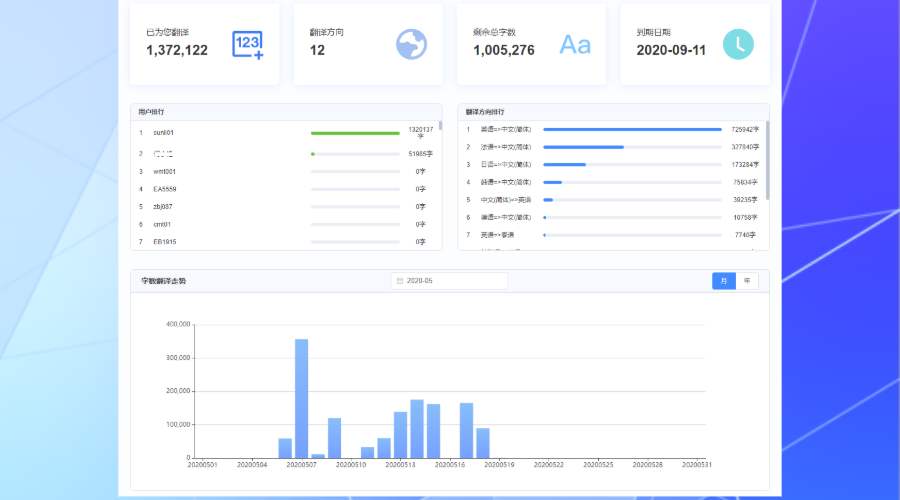Click the green progress bar for sunl001
The width and height of the screenshot is (900, 500).
(x=355, y=133)
